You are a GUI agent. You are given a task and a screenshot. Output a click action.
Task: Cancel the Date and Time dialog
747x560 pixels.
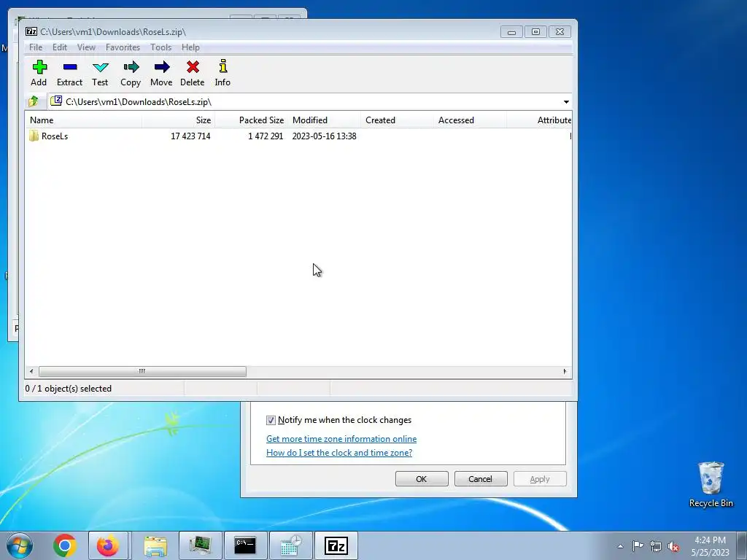[480, 479]
